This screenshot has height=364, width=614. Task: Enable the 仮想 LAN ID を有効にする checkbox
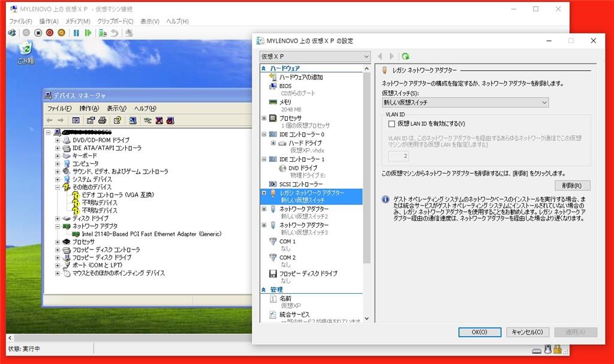[x=391, y=124]
